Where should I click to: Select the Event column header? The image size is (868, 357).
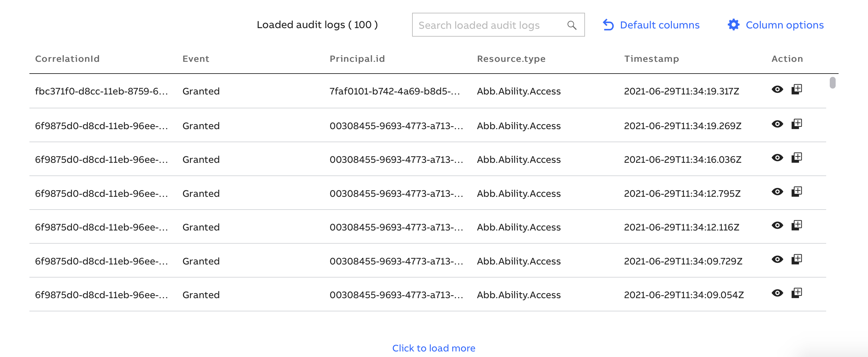pos(196,59)
